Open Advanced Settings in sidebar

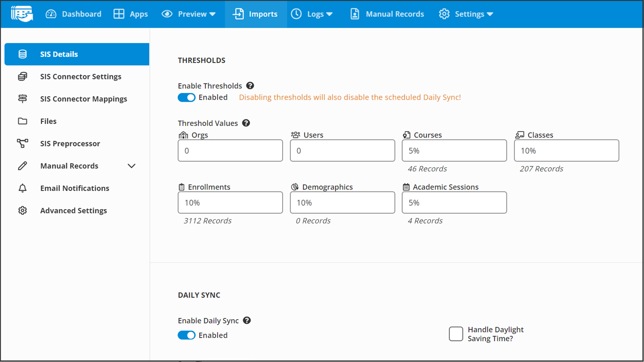[73, 210]
